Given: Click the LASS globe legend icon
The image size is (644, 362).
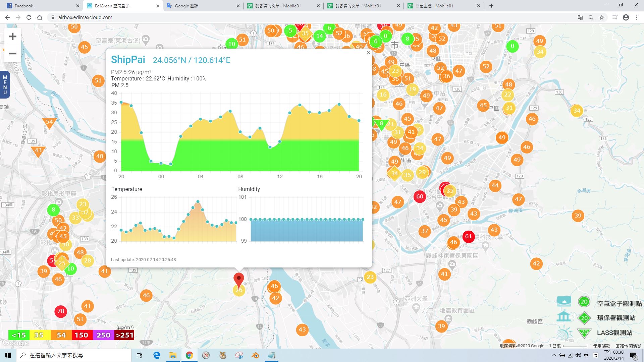Looking at the screenshot, I should [x=564, y=333].
